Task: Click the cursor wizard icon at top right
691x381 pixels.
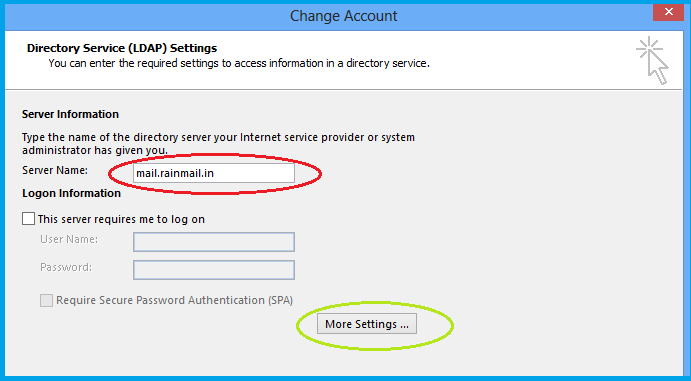Action: [653, 61]
